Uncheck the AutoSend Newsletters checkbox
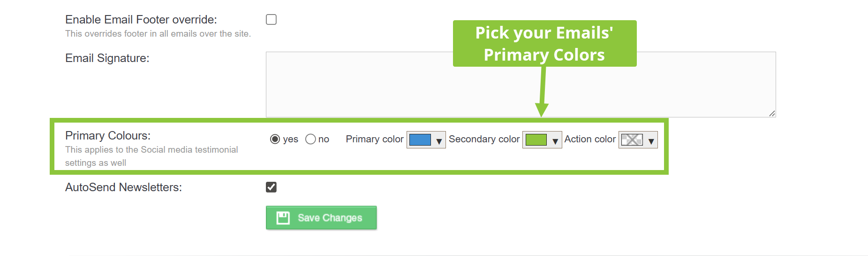The width and height of the screenshot is (868, 256). pos(271,187)
